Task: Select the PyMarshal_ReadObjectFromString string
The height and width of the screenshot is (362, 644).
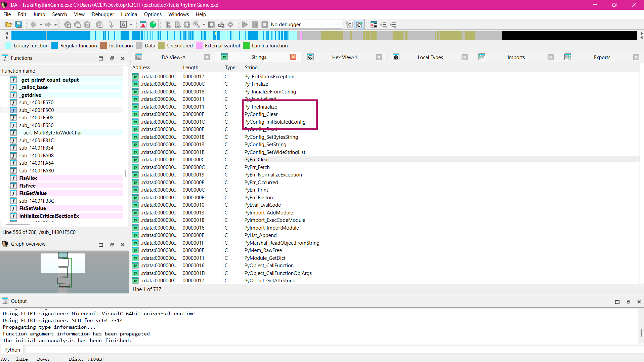Action: (x=385, y=243)
